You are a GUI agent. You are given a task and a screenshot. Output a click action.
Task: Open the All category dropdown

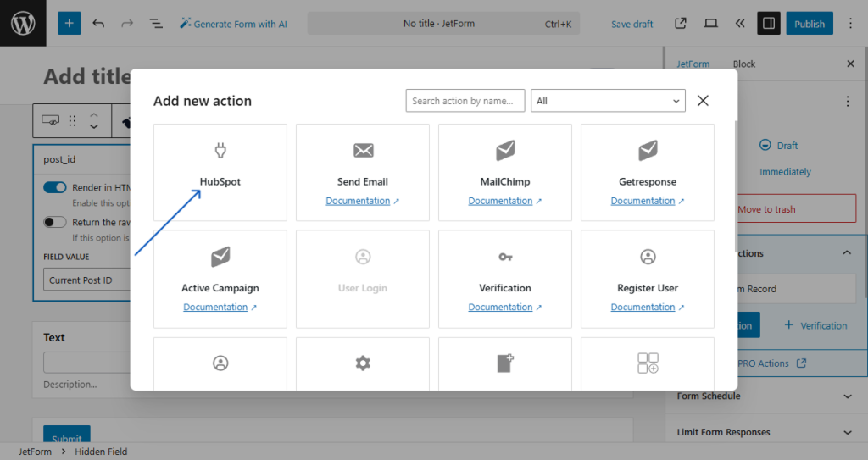point(608,101)
